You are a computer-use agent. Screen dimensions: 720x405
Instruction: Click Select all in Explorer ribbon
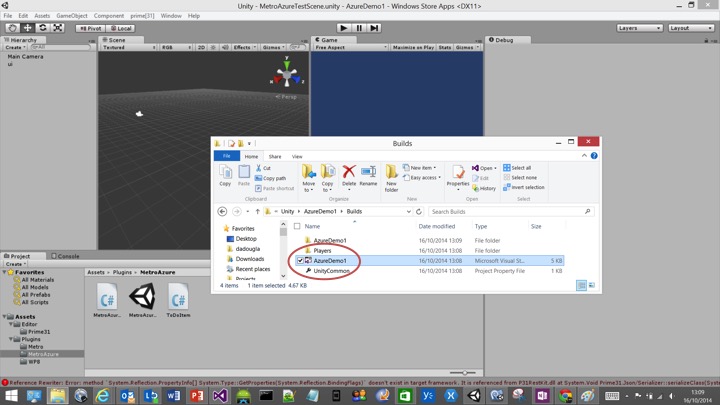tap(517, 168)
